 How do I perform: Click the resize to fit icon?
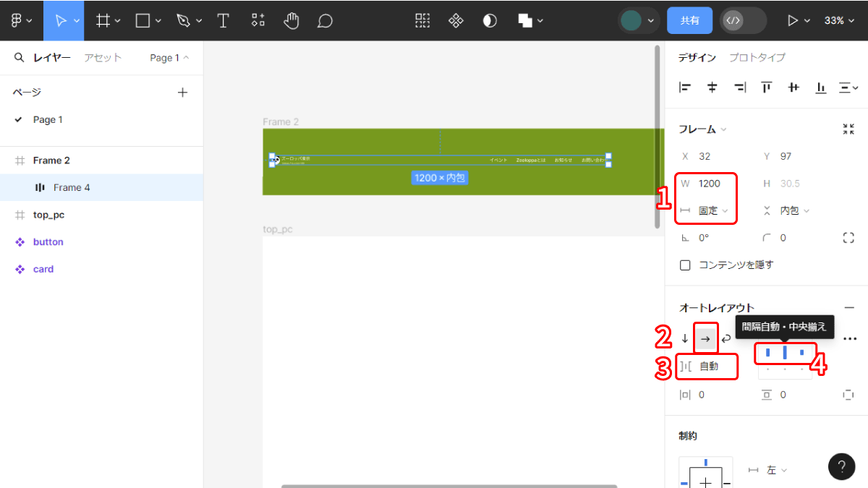point(848,129)
